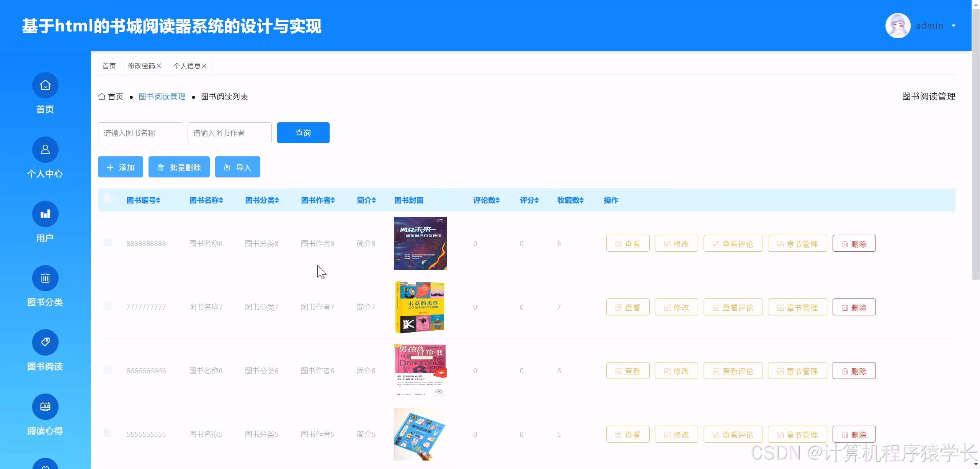Click 修改 for book 7777777777
This screenshot has width=980, height=469.
pyautogui.click(x=676, y=307)
